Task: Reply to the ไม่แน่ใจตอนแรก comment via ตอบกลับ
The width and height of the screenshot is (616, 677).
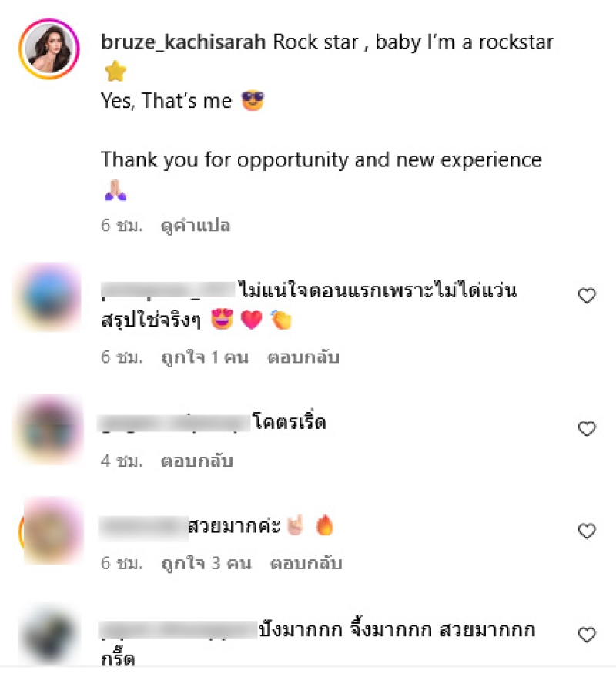Action: pyautogui.click(x=303, y=357)
